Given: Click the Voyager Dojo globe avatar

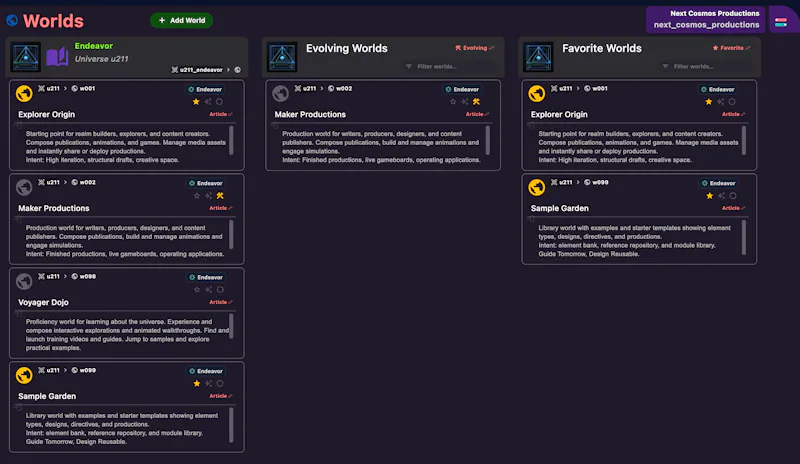Looking at the screenshot, I should pos(24,281).
